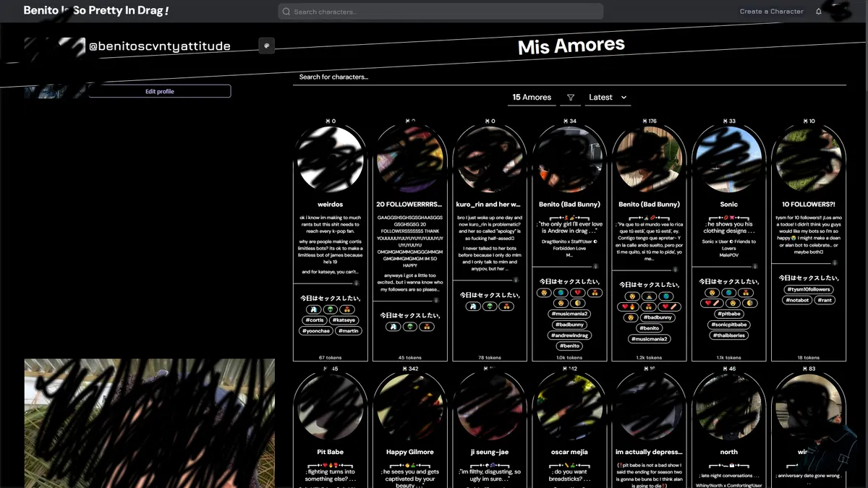Click the Mis Amores heading
The width and height of the screenshot is (868, 488).
(571, 46)
